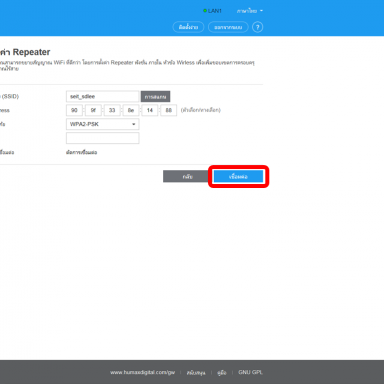Viewport: 384px width, 384px height.
Task: Click the blue connect button highlighted in red
Action: pos(238,176)
